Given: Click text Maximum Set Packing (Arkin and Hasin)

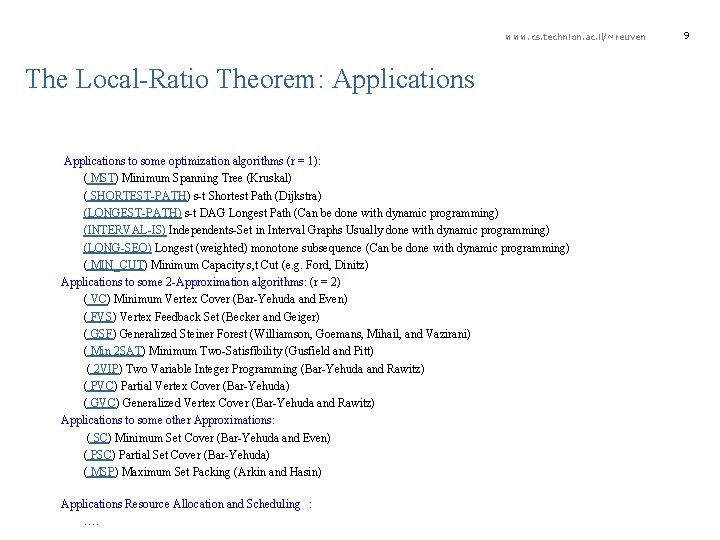Looking at the screenshot, I should coord(222,472).
